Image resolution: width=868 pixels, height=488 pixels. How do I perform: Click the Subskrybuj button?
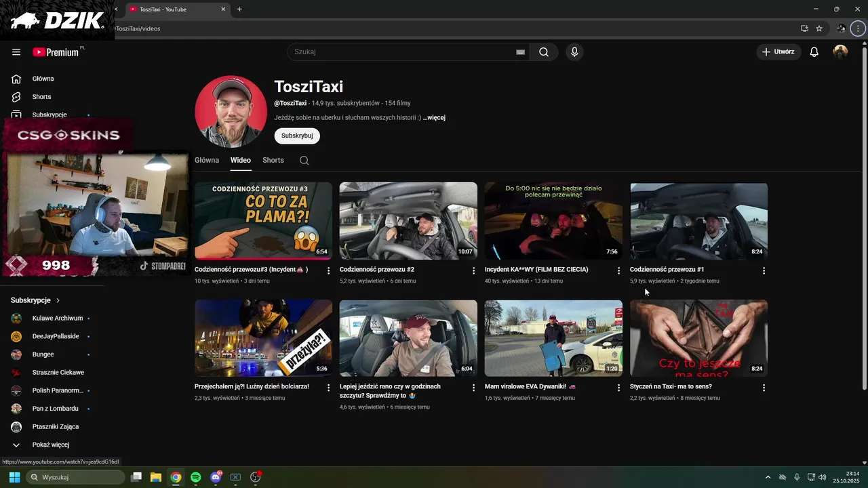(x=297, y=136)
